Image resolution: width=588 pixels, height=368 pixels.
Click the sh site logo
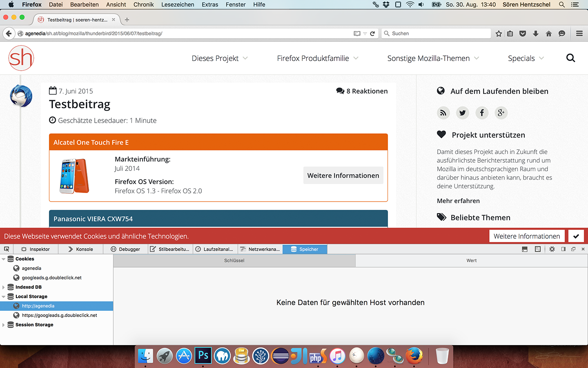[x=21, y=58]
